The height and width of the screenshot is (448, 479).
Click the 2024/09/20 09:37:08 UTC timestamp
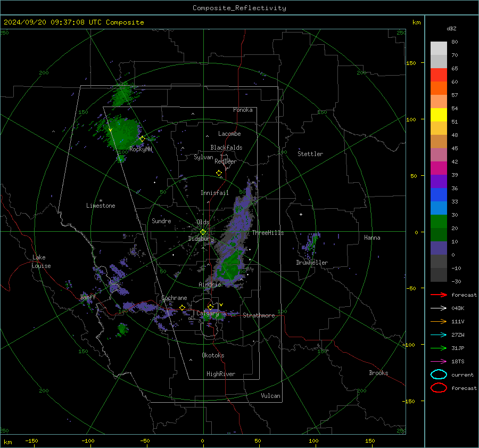(52, 22)
